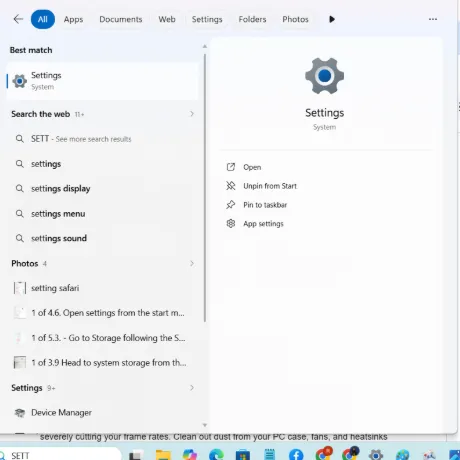Click the App settings gear icon
Screen dimensions: 460x460
pyautogui.click(x=231, y=223)
